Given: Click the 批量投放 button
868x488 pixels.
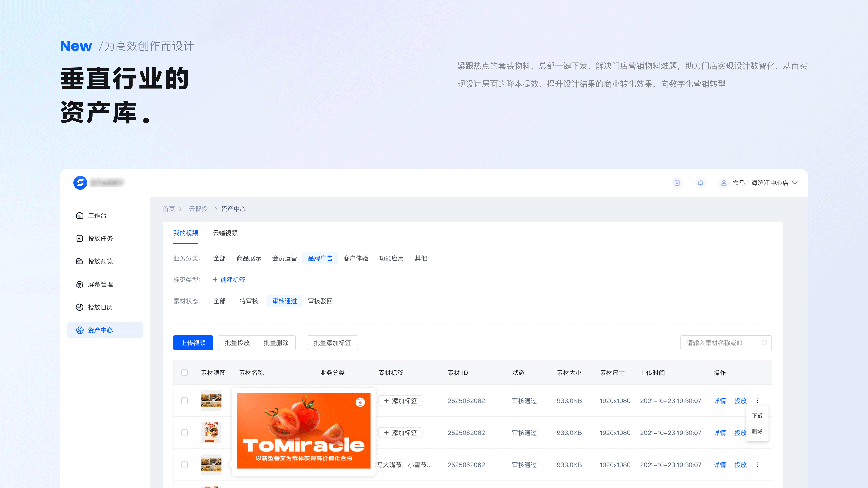Looking at the screenshot, I should pyautogui.click(x=237, y=343).
